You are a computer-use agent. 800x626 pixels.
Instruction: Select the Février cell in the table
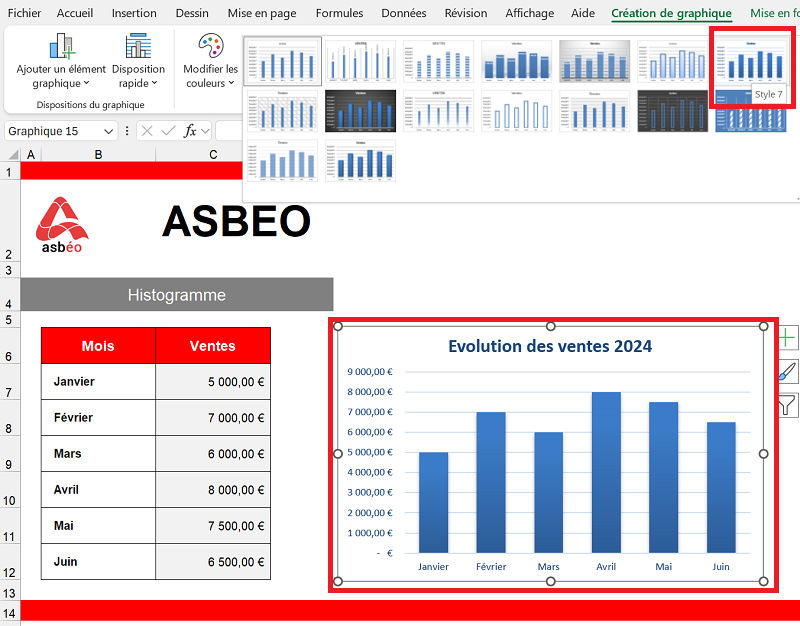point(98,418)
